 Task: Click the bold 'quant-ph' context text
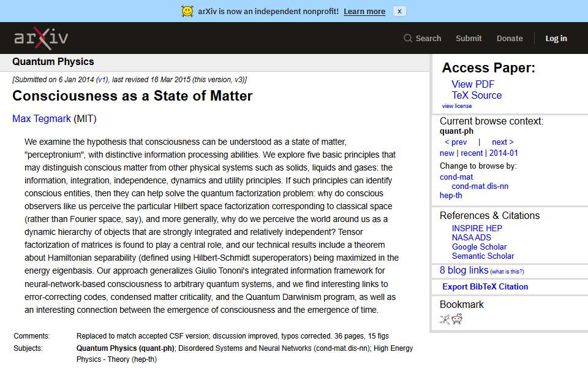(x=456, y=131)
